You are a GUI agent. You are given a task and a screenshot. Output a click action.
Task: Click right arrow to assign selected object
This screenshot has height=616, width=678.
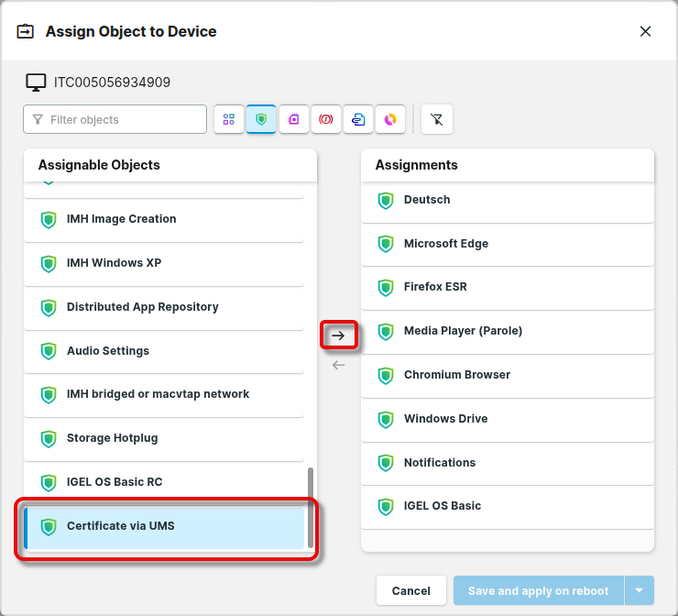[x=338, y=335]
